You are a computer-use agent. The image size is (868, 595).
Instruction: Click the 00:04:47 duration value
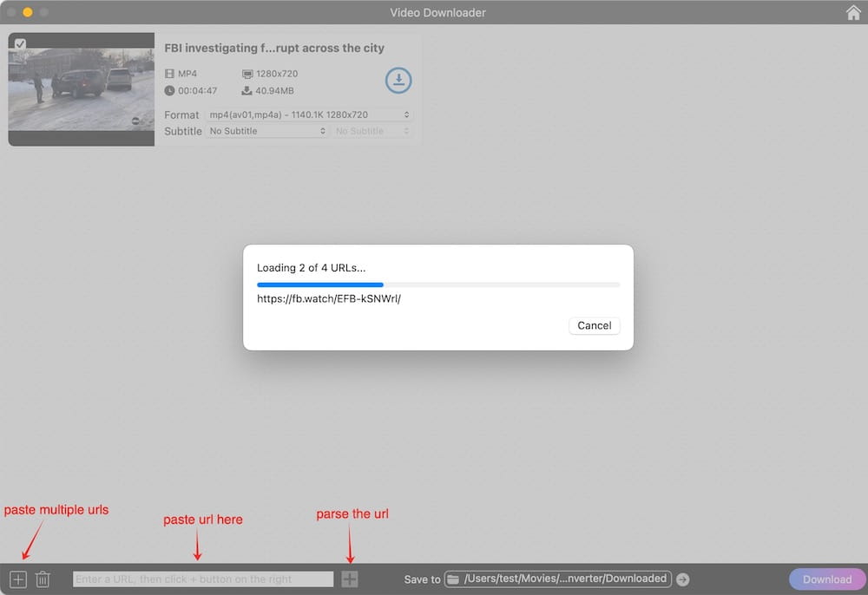point(198,91)
